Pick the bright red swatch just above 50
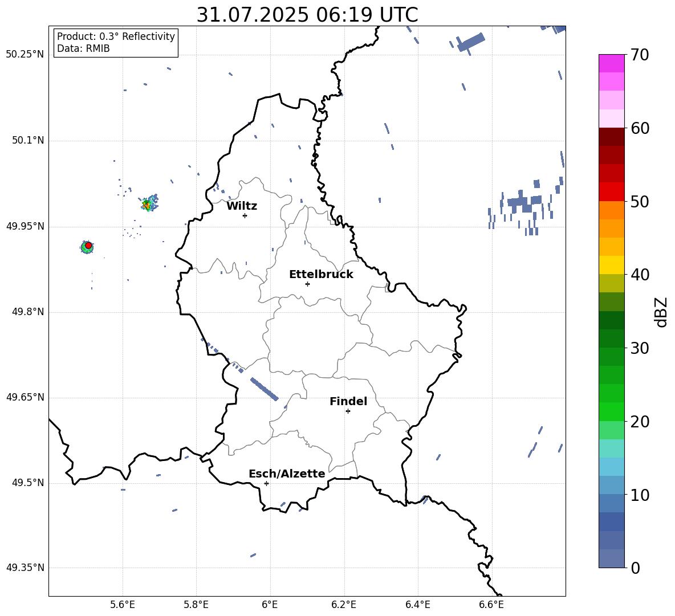This screenshot has height=616, width=675. pos(611,192)
